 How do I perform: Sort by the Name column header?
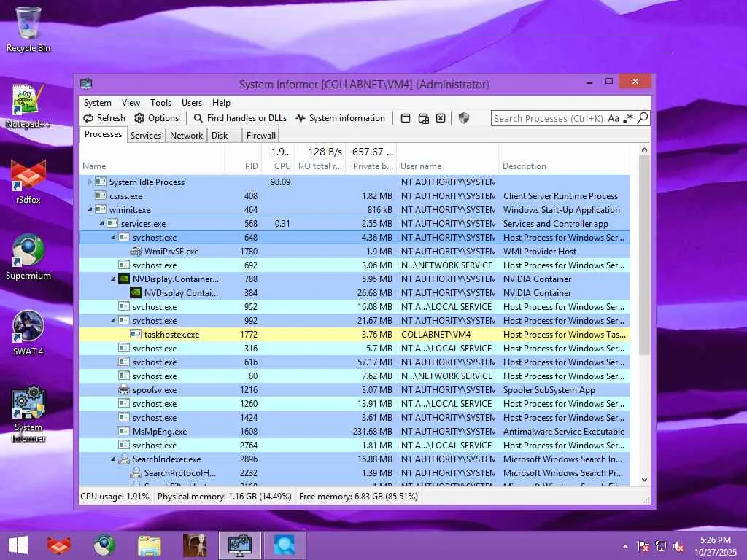coord(152,166)
